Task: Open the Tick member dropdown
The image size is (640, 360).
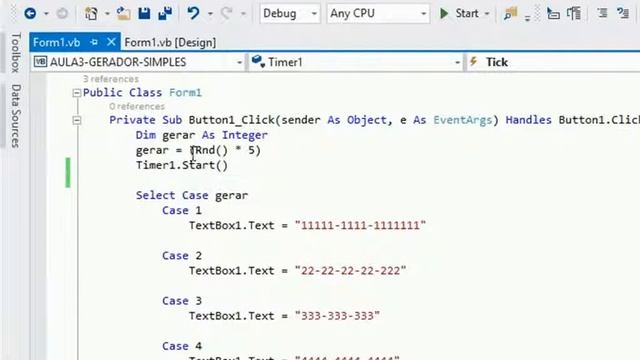Action: (x=553, y=62)
